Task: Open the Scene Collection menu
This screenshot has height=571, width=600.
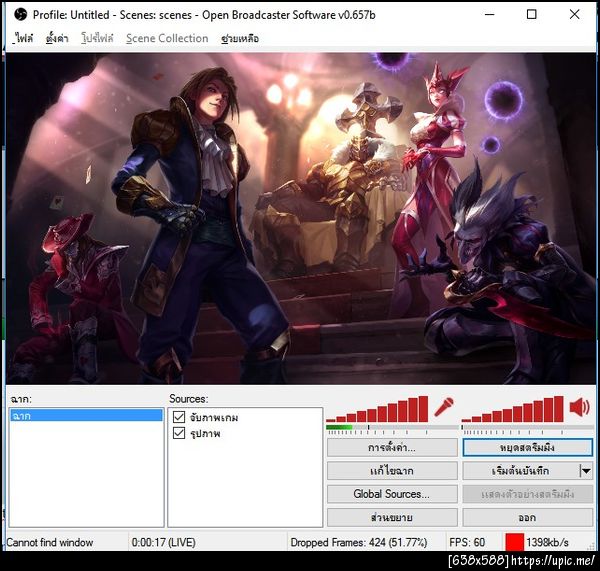Action: [x=167, y=38]
